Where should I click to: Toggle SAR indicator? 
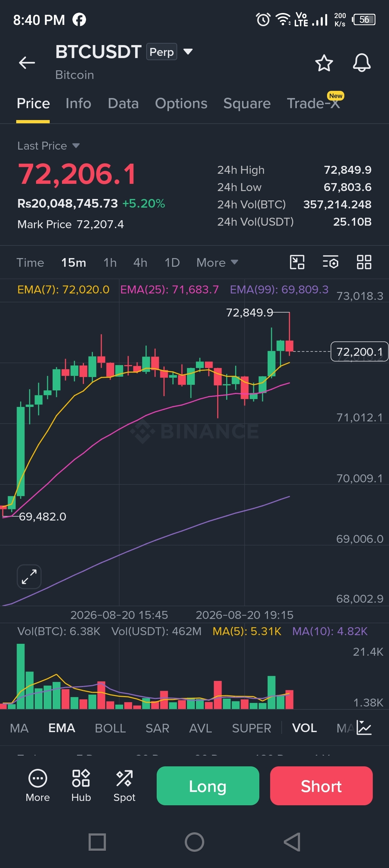pyautogui.click(x=157, y=728)
